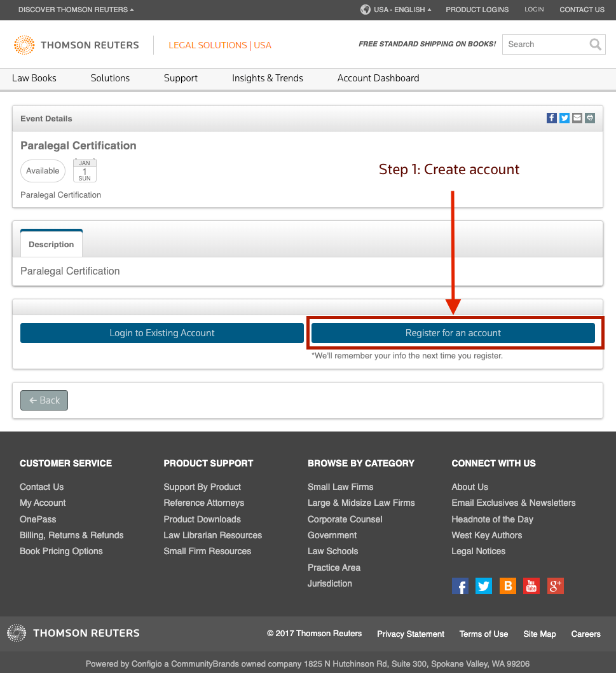
Task: Open the USA - English language selector
Action: [396, 10]
